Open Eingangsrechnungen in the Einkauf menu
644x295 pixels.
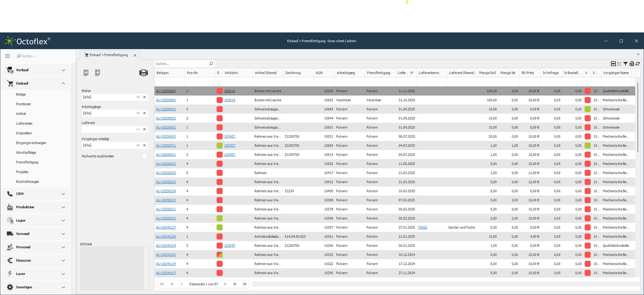click(31, 143)
